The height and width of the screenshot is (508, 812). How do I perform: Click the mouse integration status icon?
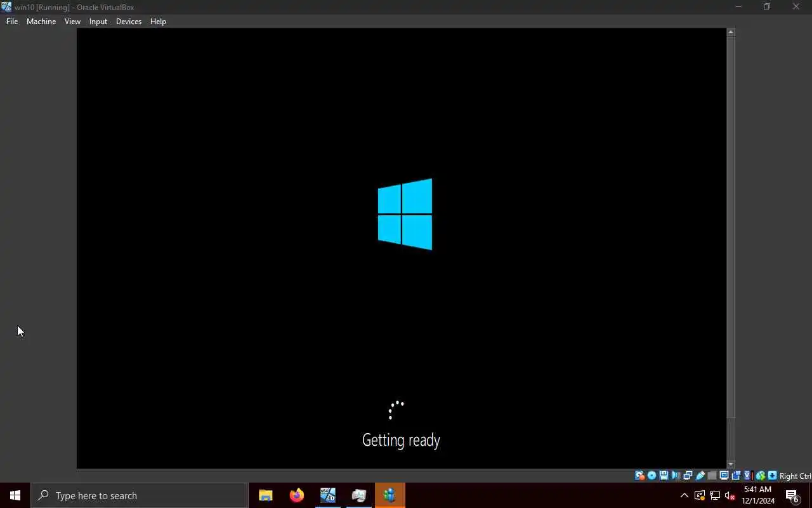click(761, 476)
